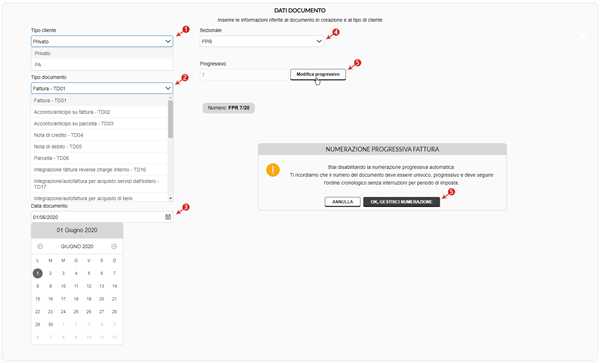This screenshot has width=600, height=363.
Task: Click OK, GESTISCI NUMERAZIONE button
Action: tap(401, 202)
